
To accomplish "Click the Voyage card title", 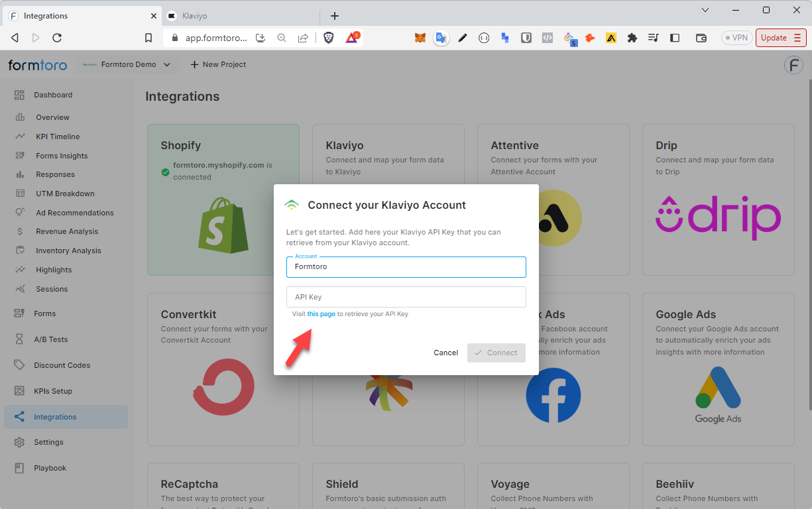I will 510,484.
